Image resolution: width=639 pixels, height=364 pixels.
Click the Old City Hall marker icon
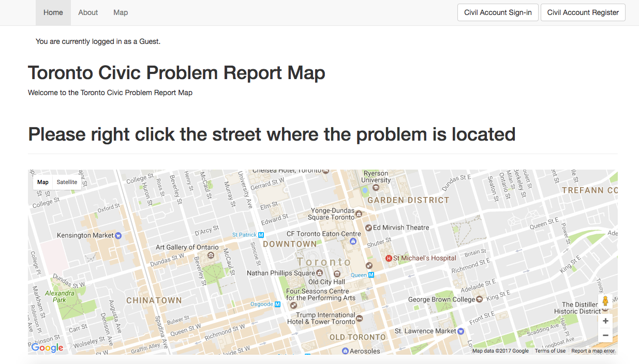pyautogui.click(x=337, y=273)
